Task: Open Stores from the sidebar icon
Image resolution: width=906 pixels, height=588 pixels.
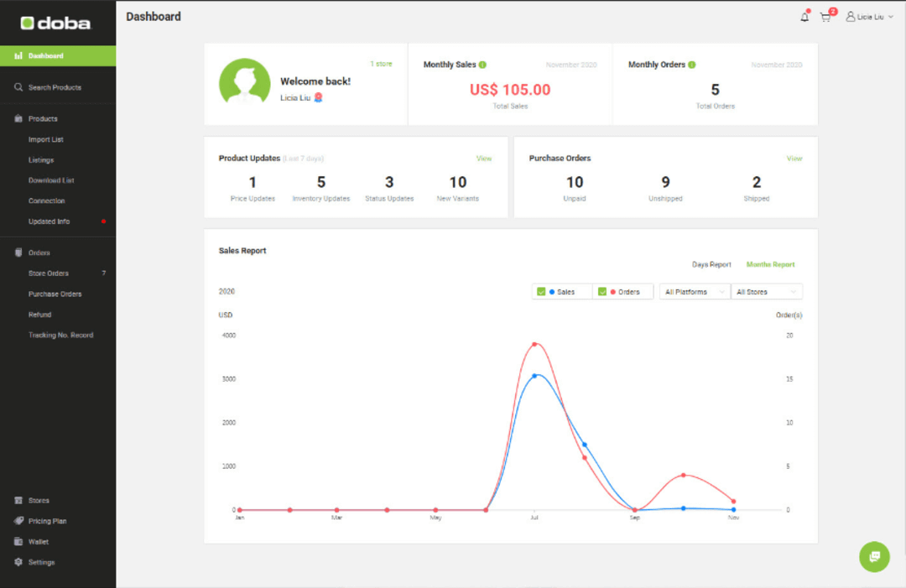Action: 18,500
